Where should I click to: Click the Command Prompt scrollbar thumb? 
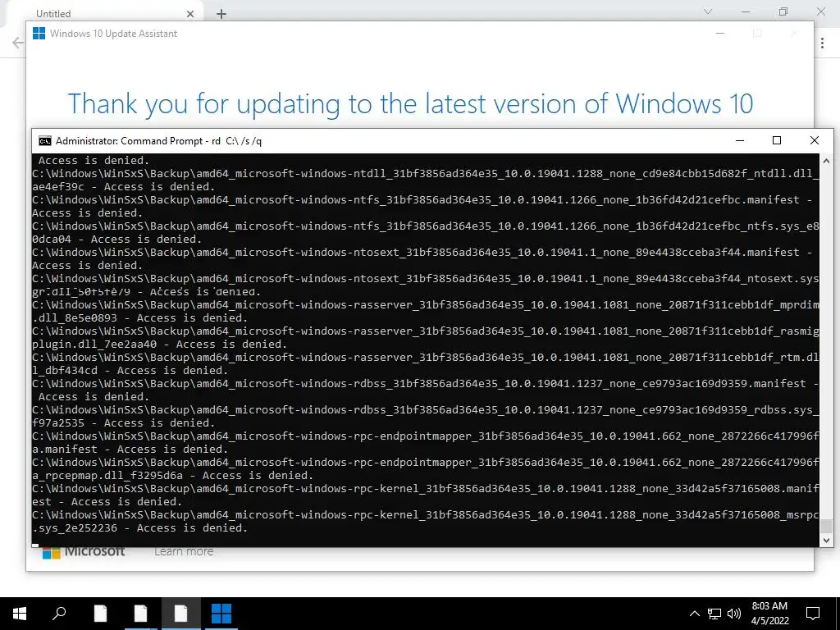826,525
